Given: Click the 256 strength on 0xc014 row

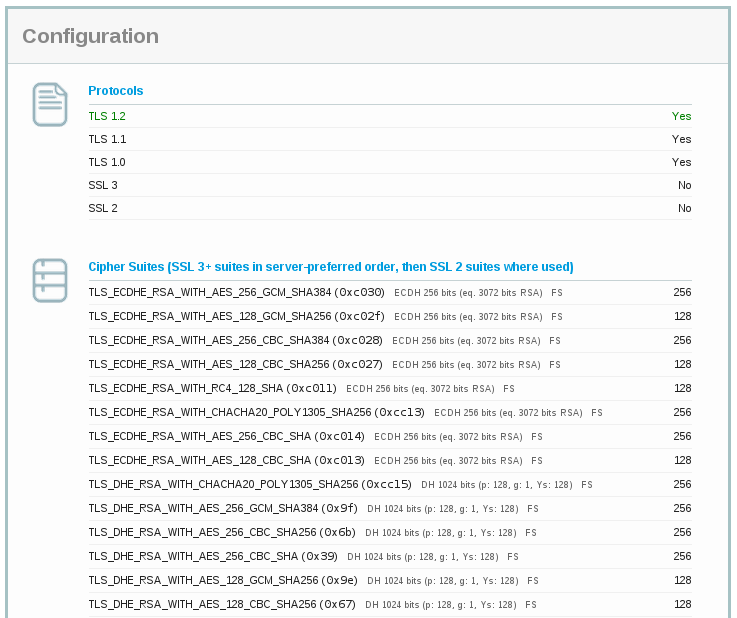Looking at the screenshot, I should [682, 436].
